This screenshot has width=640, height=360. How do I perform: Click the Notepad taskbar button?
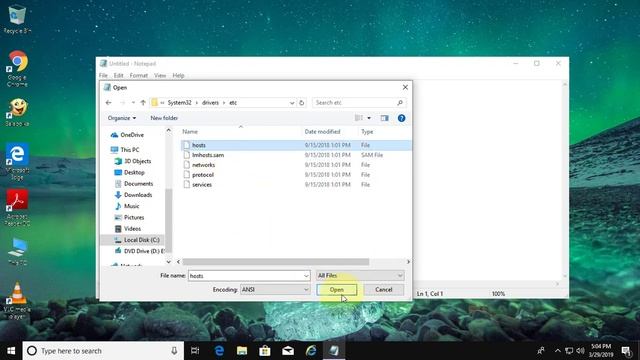(334, 351)
